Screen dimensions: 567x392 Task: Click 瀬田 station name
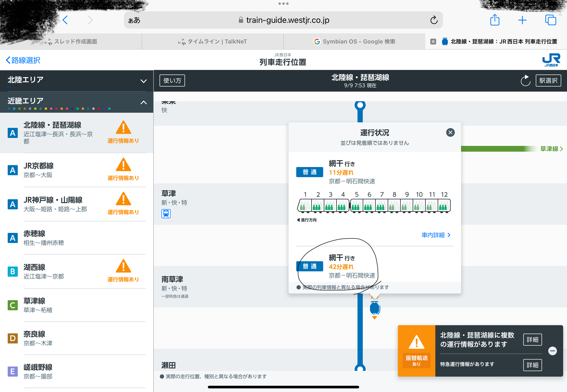(169, 365)
